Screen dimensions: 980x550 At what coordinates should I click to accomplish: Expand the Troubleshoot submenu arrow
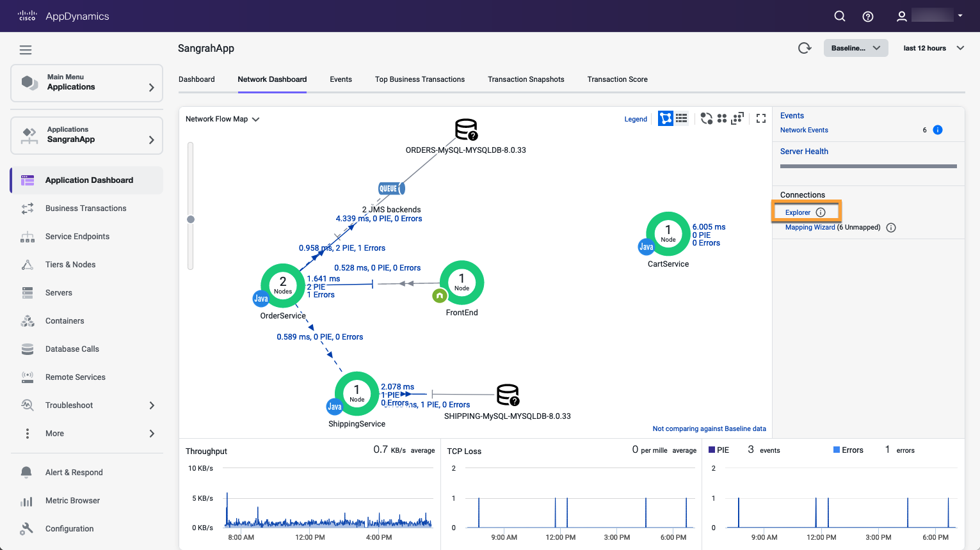coord(152,405)
